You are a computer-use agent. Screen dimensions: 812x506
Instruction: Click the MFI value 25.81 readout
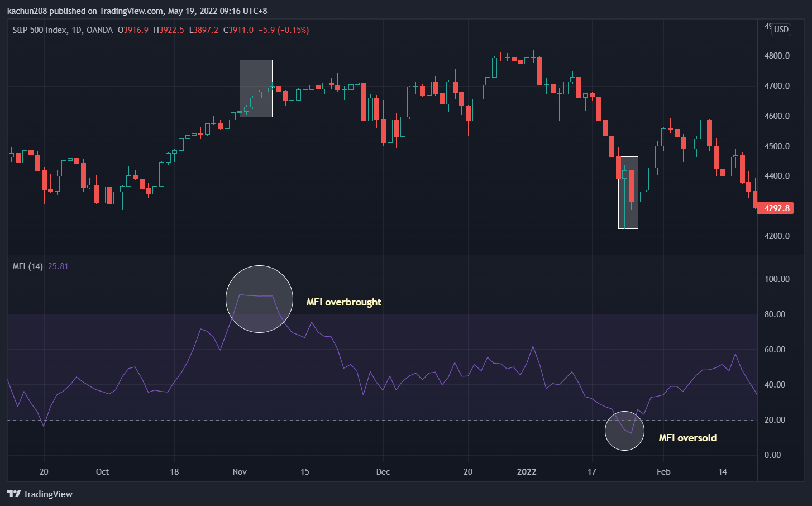(x=58, y=266)
